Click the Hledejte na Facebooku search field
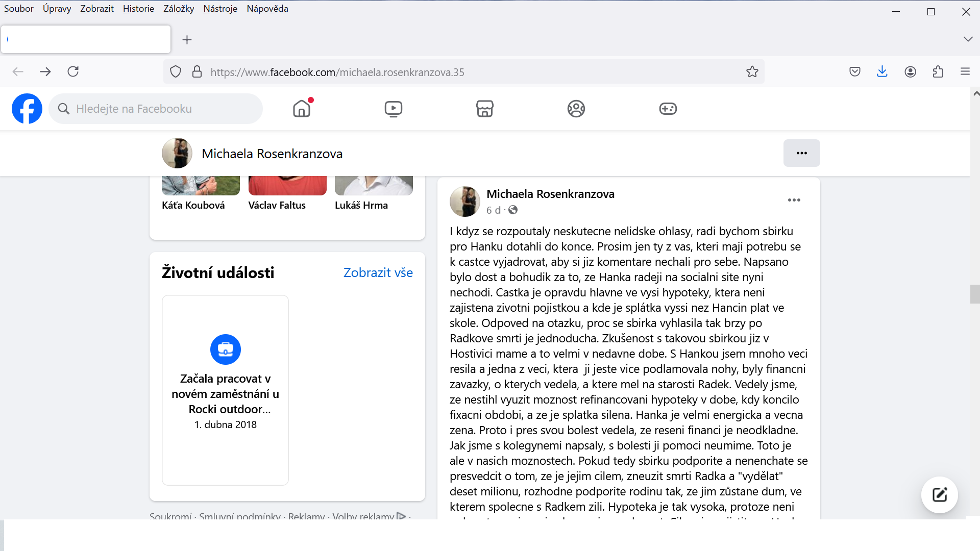 click(x=156, y=109)
